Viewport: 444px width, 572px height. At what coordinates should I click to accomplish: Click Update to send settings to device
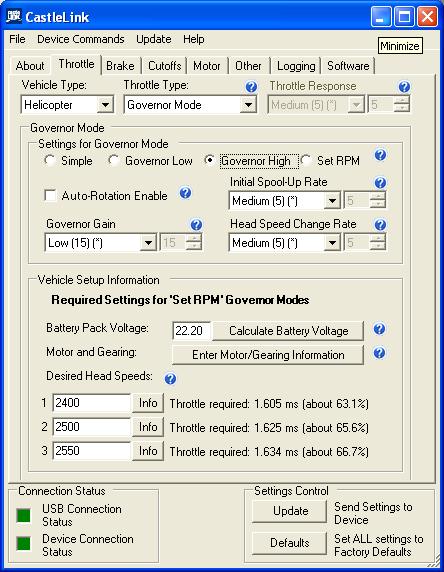coord(290,511)
